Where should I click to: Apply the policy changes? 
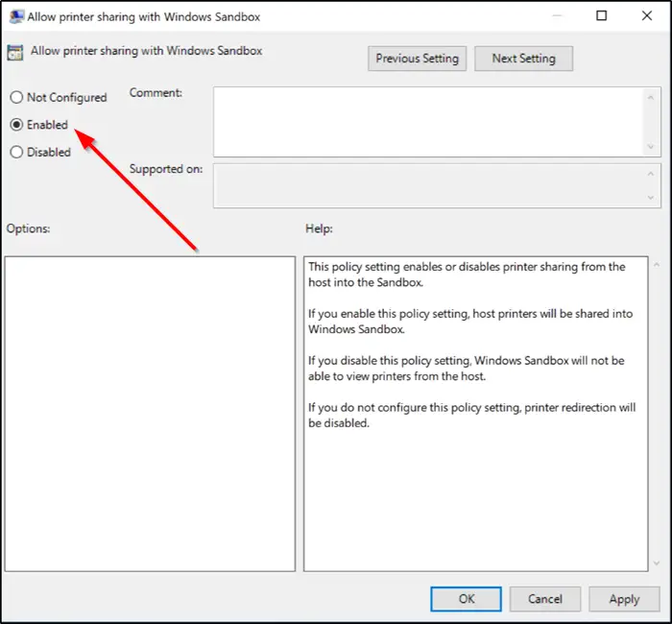pyautogui.click(x=624, y=599)
